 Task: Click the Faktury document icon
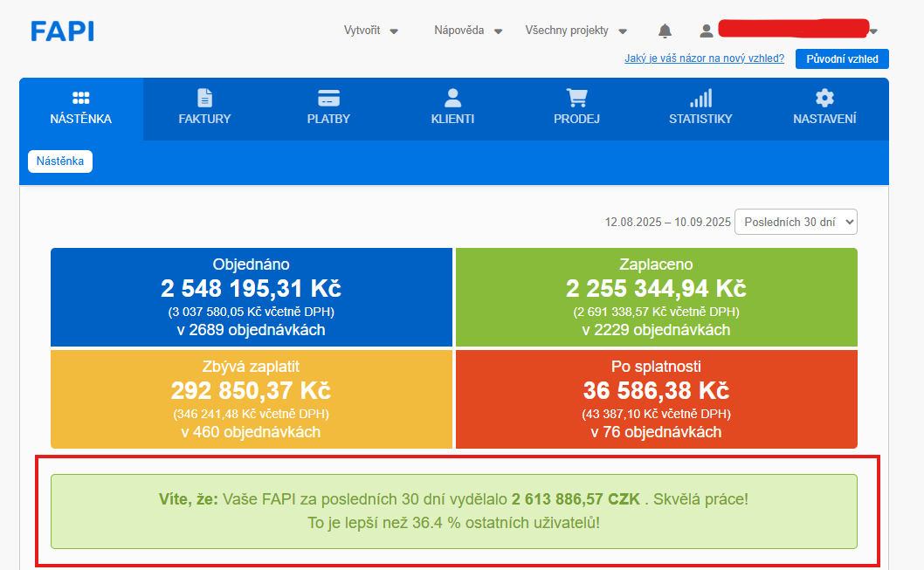click(x=204, y=98)
